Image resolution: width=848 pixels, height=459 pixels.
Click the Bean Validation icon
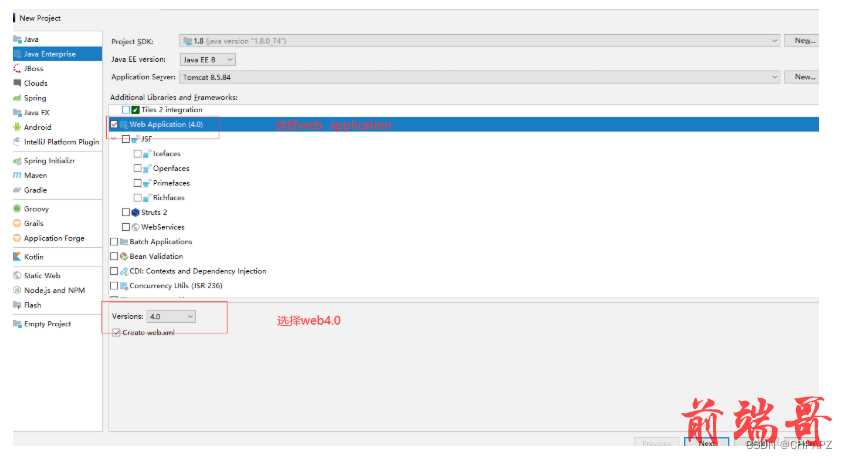[124, 256]
